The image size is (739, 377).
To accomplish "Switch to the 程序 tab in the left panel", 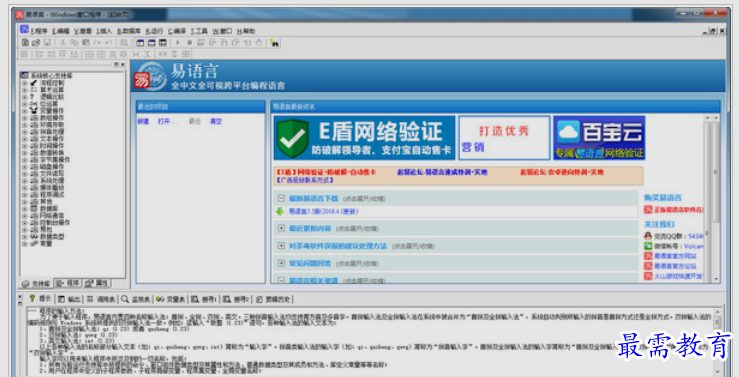I will [x=68, y=283].
